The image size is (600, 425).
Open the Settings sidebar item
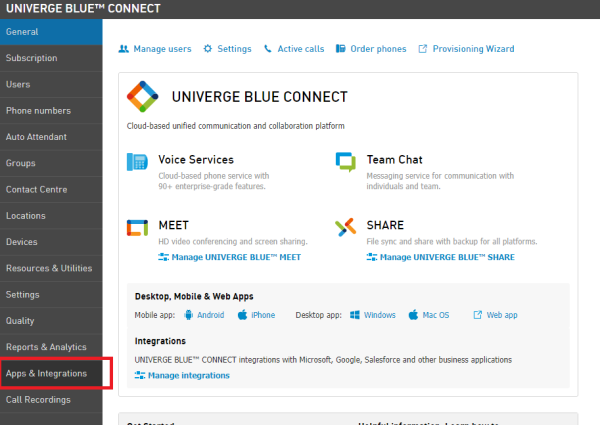pos(51,295)
